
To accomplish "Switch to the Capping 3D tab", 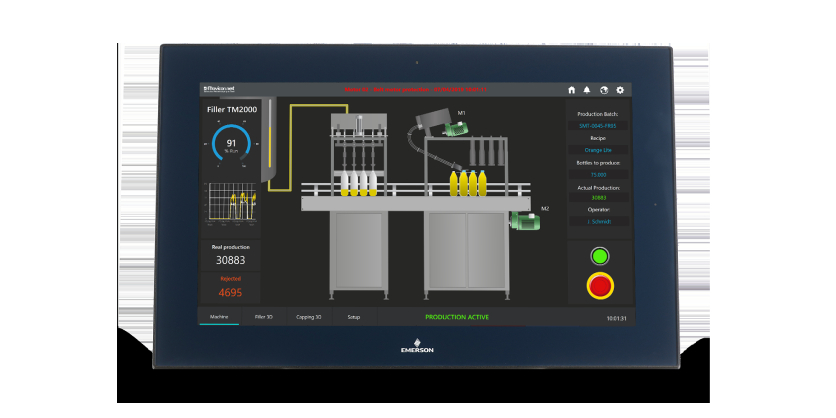I will click(x=309, y=317).
